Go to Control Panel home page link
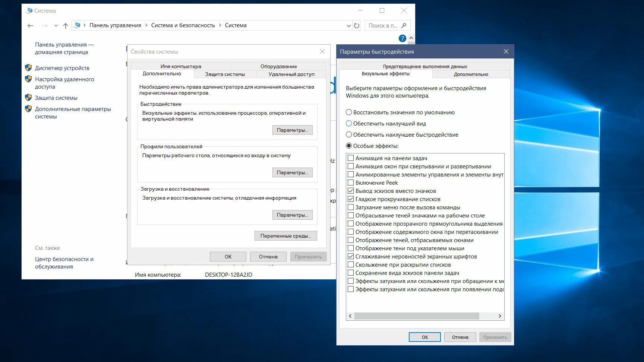Image resolution: width=644 pixels, height=362 pixels. tap(64, 48)
